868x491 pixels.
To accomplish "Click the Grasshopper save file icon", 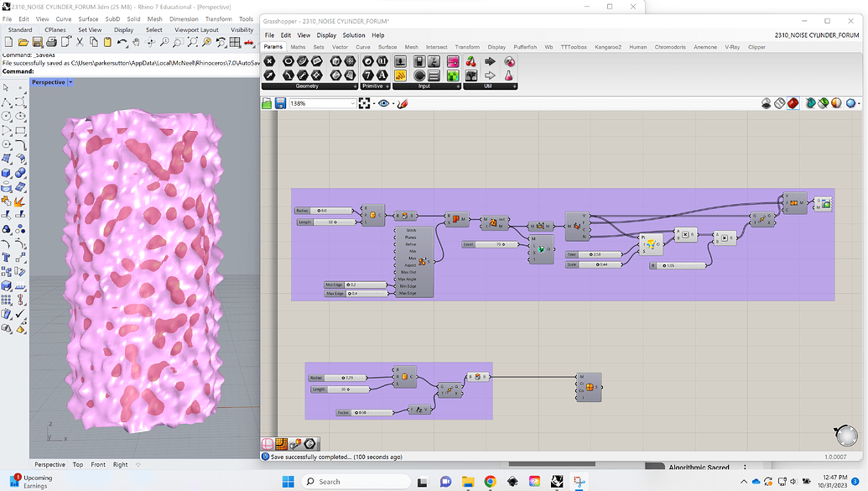I will tap(282, 103).
